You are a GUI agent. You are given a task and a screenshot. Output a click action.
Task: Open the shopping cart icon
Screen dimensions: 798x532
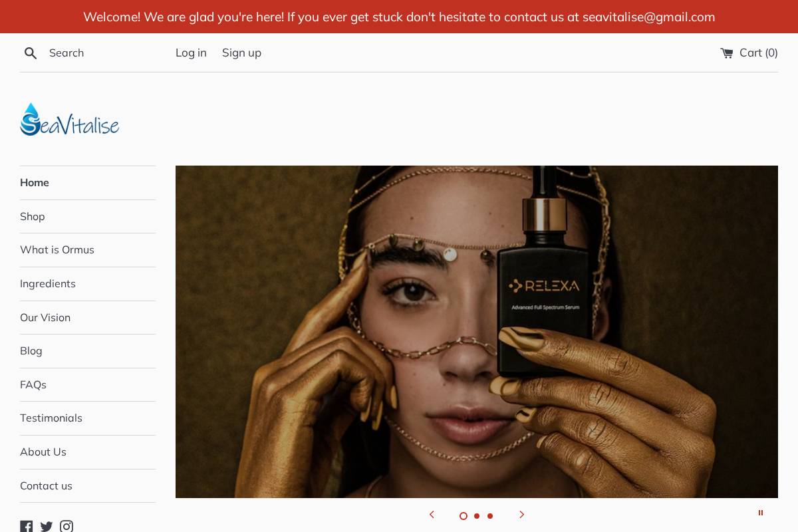coord(727,53)
